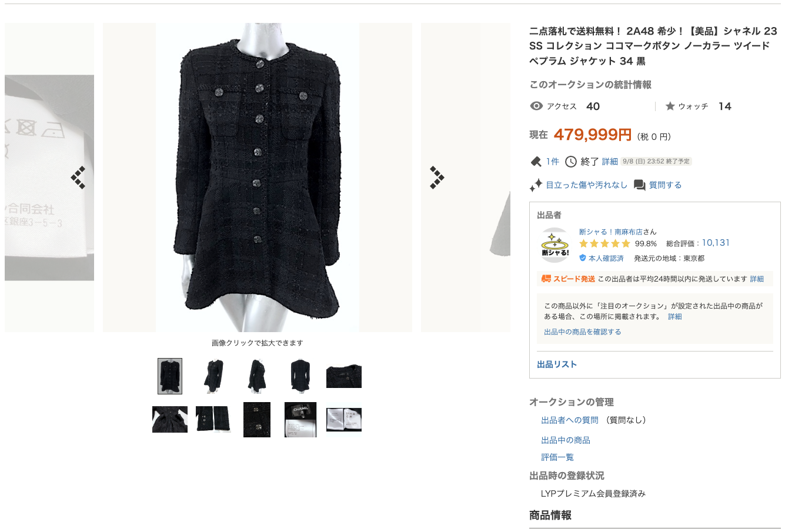The height and width of the screenshot is (532, 785).
Task: Click the question speech bubble icon
Action: (640, 185)
